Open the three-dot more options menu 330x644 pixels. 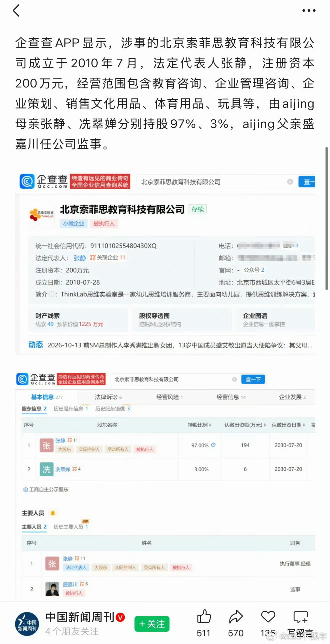309,10
